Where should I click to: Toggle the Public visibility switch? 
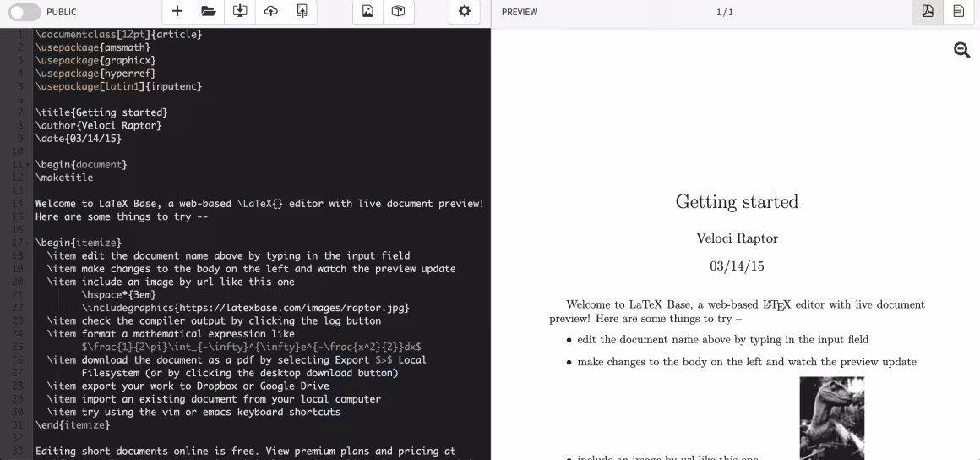point(24,12)
